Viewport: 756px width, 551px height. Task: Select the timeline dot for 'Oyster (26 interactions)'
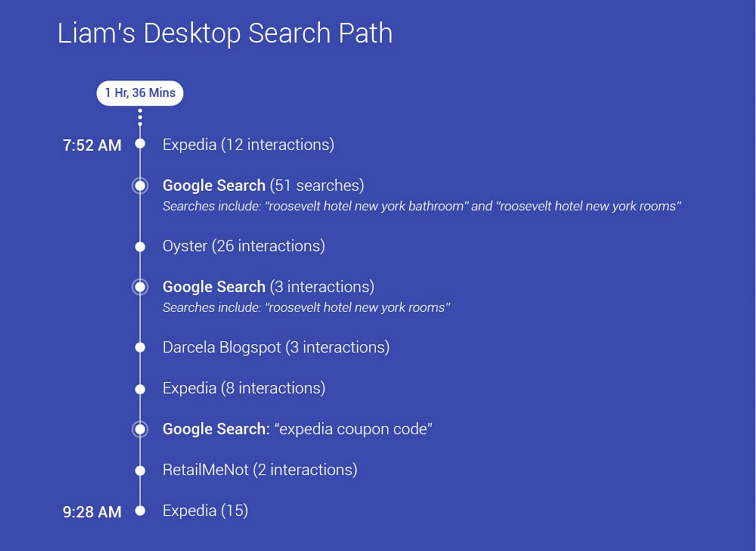(x=140, y=247)
